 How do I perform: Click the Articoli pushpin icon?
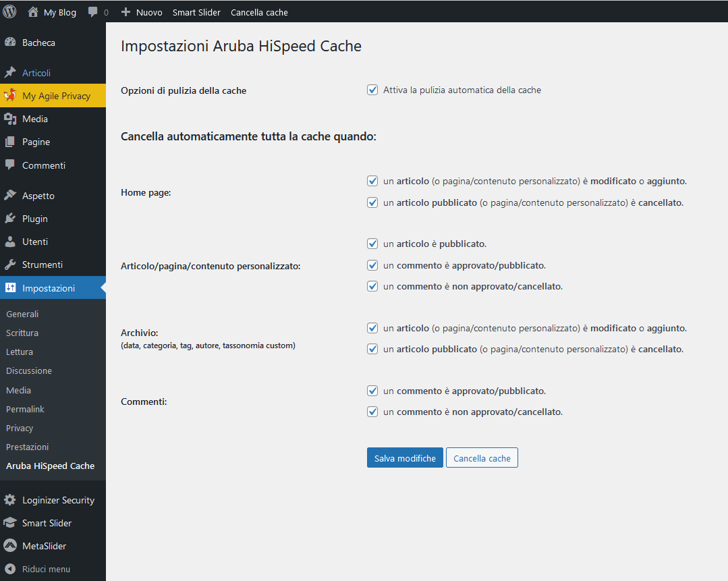pyautogui.click(x=10, y=72)
